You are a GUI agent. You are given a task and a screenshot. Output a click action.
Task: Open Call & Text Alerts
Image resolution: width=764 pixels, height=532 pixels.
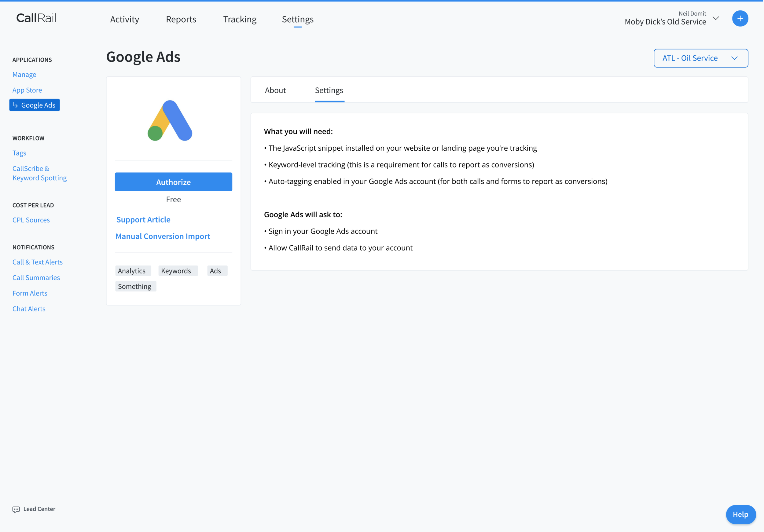point(38,262)
